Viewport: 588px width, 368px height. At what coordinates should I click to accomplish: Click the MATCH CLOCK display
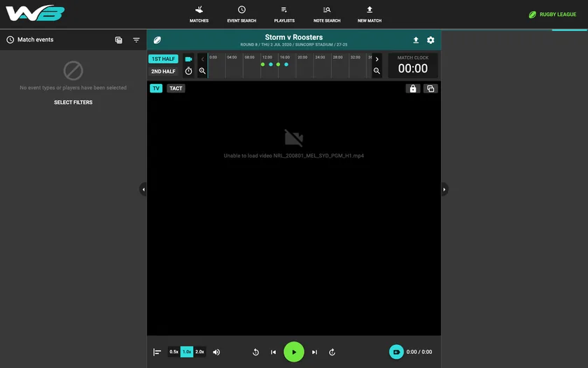point(413,65)
